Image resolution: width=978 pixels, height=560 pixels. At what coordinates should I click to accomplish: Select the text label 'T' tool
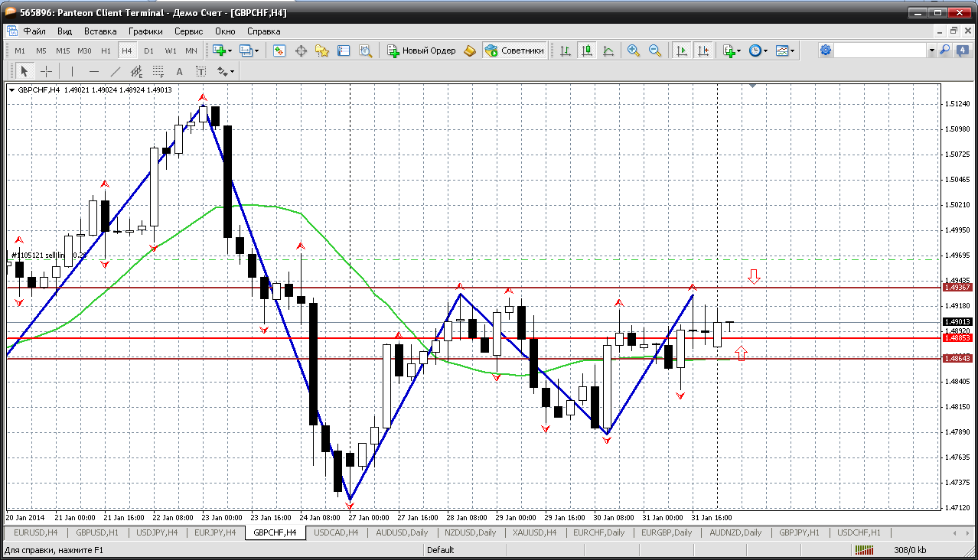tap(201, 71)
